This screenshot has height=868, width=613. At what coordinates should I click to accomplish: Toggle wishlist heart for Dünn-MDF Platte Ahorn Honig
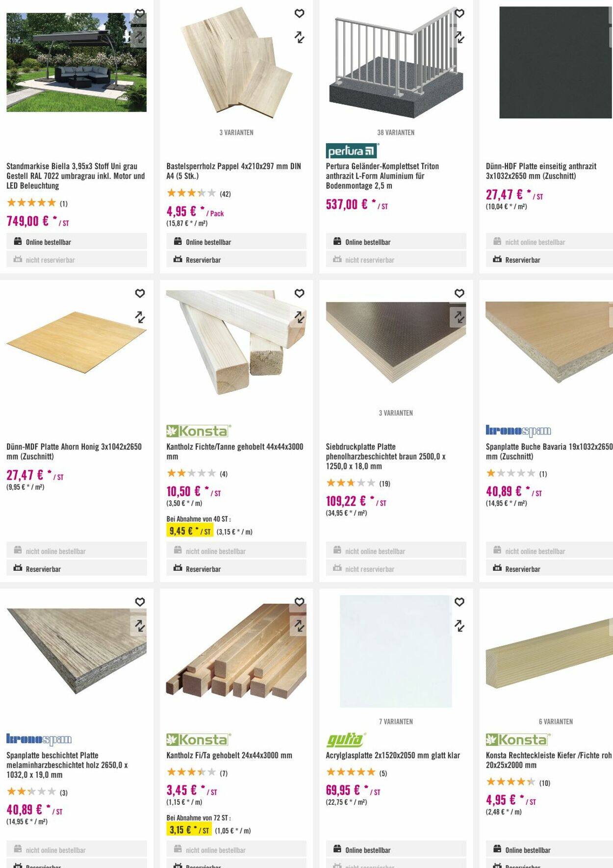click(x=140, y=293)
